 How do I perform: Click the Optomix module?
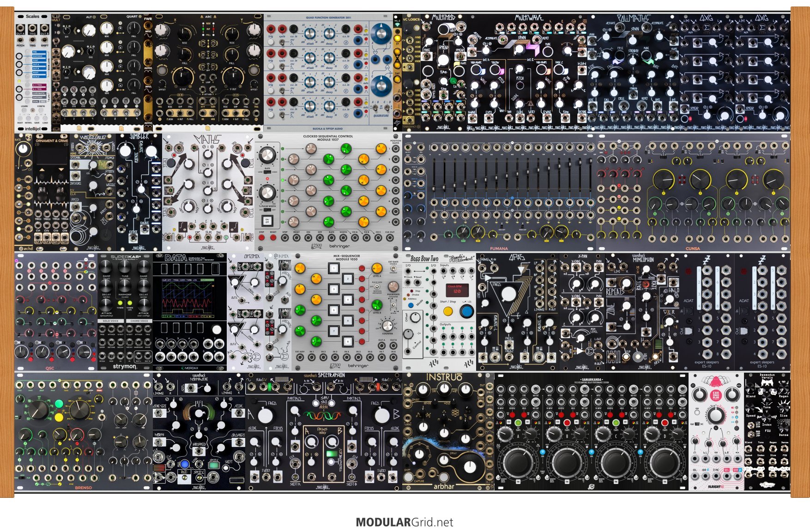pos(245,312)
